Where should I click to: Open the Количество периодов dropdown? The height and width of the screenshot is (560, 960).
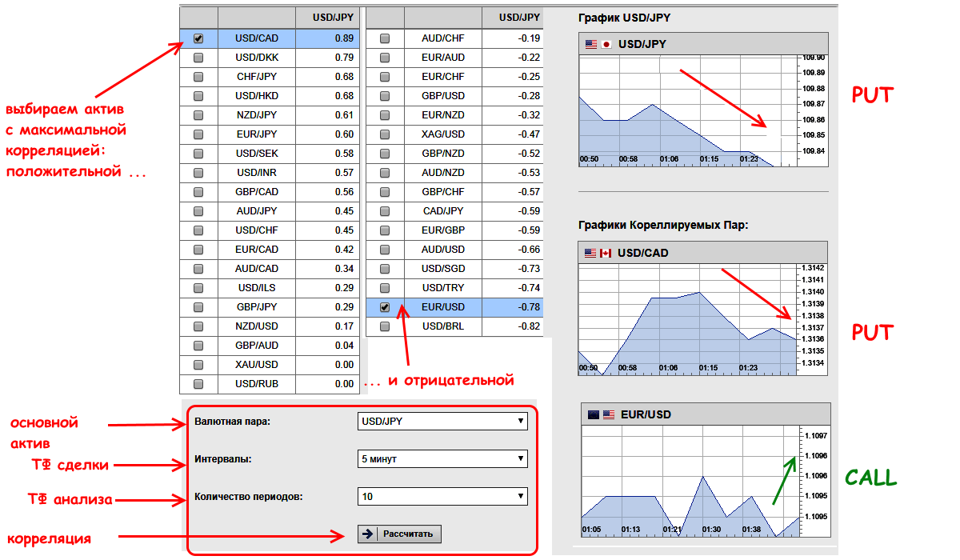(x=442, y=497)
